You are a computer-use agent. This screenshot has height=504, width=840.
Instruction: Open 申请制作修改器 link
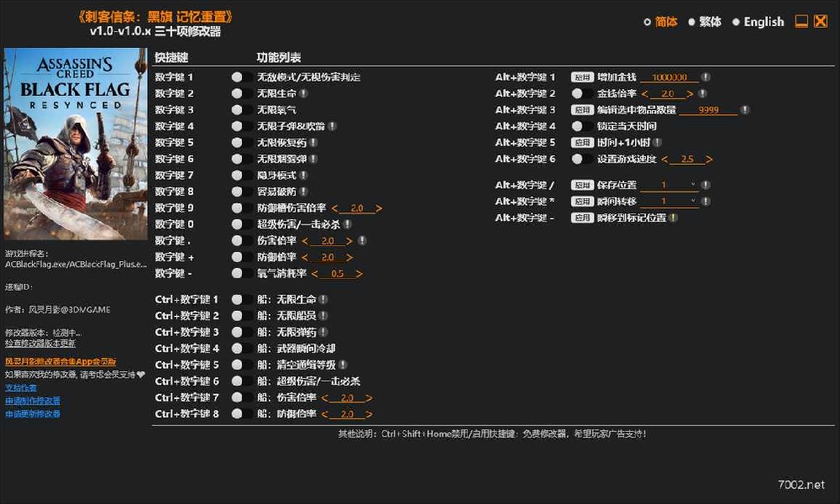[33, 401]
